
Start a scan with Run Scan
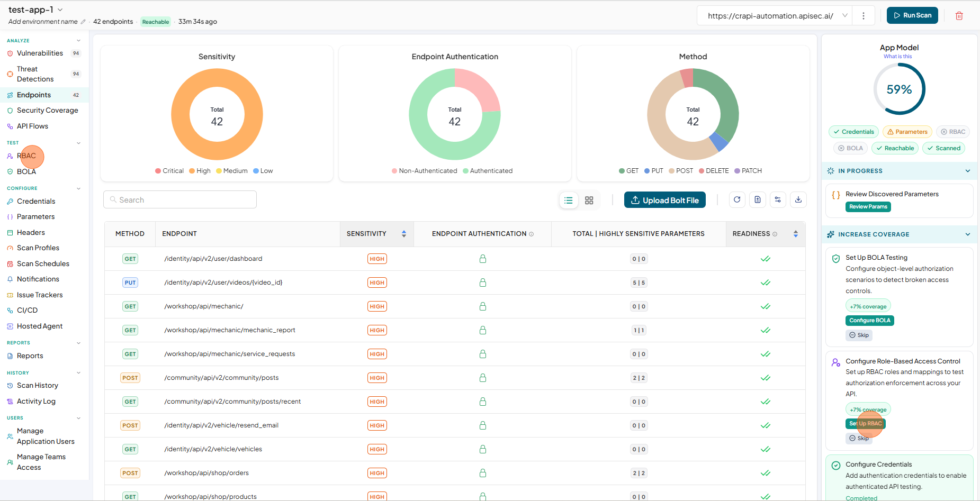pos(912,15)
